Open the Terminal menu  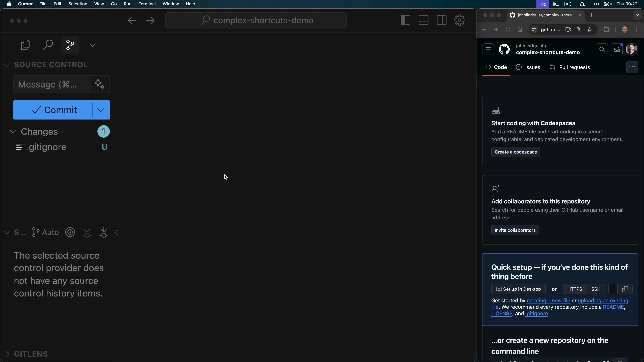(x=147, y=4)
